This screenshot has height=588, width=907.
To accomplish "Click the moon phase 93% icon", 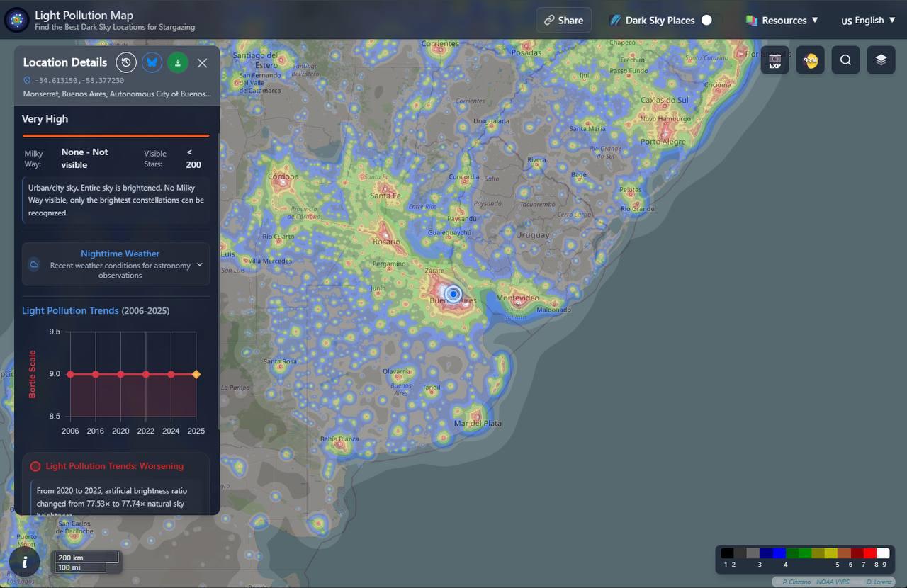I will pos(810,60).
